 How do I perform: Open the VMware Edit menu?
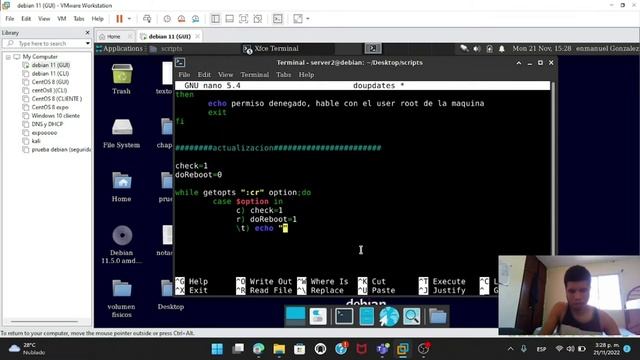tap(26, 19)
